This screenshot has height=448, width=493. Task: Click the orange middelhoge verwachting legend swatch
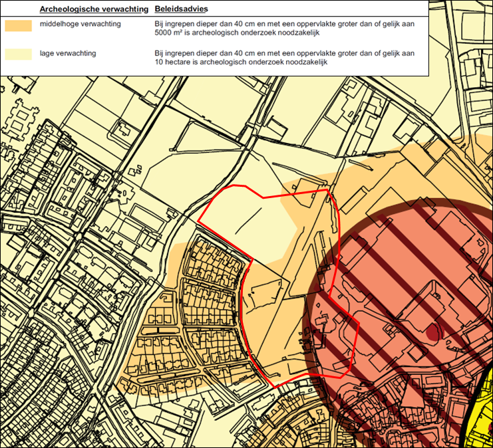pyautogui.click(x=18, y=26)
